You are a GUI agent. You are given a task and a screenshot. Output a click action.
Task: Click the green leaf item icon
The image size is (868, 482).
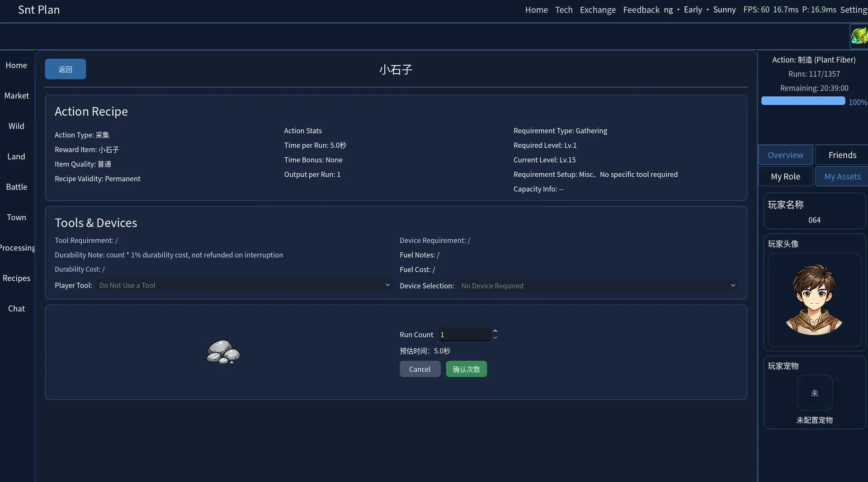point(859,36)
